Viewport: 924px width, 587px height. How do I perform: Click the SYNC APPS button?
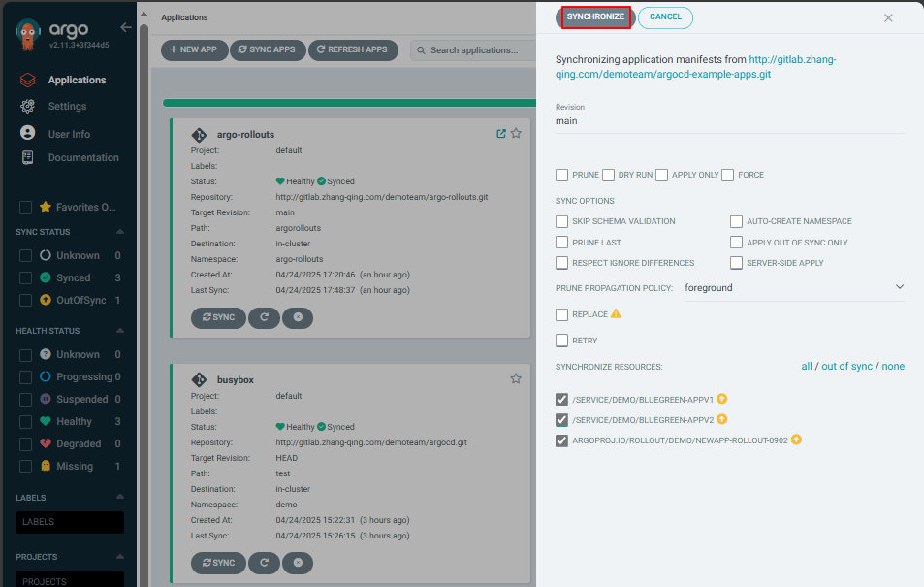268,50
